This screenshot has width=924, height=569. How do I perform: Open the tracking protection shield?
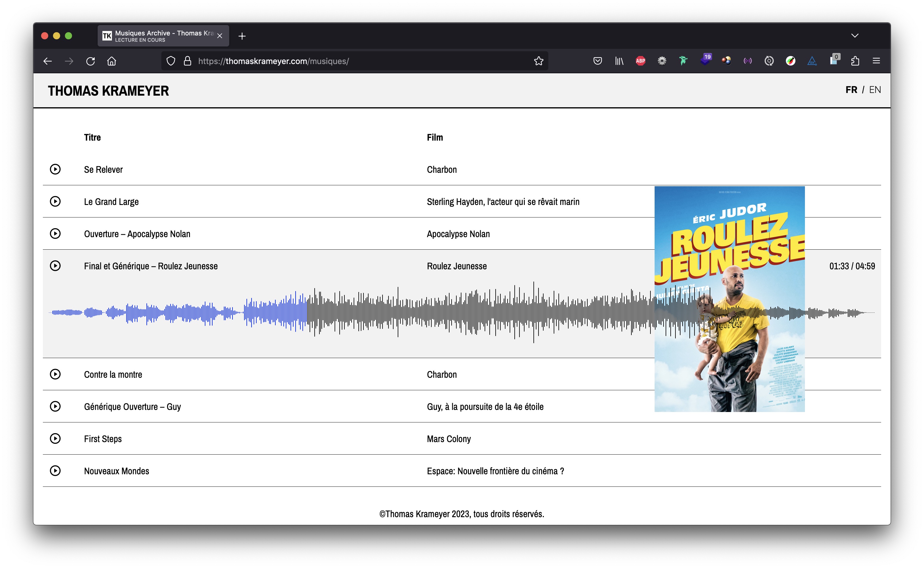(171, 61)
